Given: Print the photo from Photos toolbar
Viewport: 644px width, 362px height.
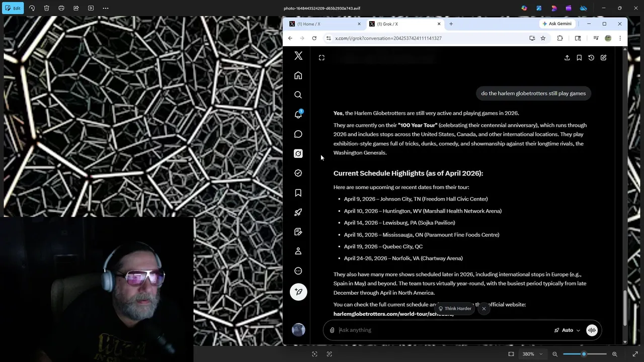Looking at the screenshot, I should pyautogui.click(x=61, y=8).
